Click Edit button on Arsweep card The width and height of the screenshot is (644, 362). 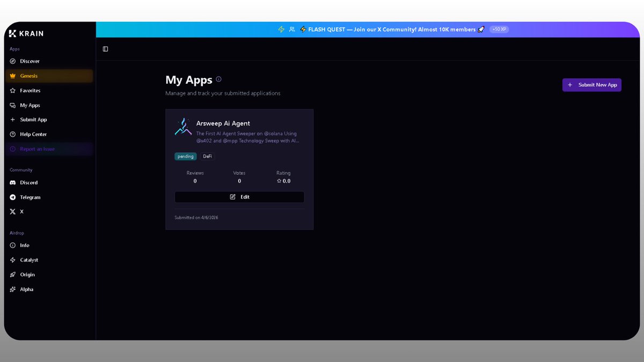(x=239, y=197)
